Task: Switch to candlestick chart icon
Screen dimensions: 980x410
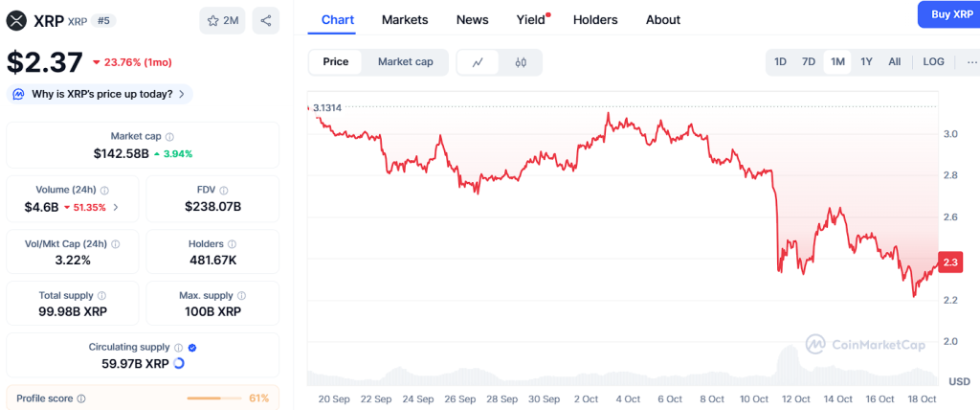Action: coord(521,62)
